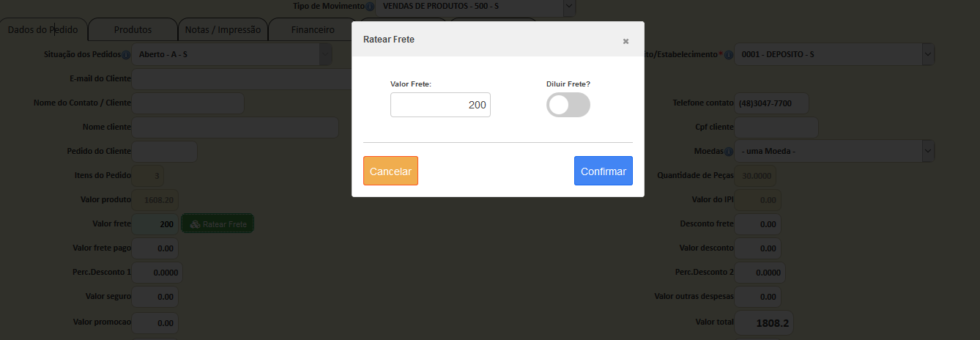Image resolution: width=980 pixels, height=340 pixels.
Task: Confirm the freight apportionment
Action: pos(604,171)
